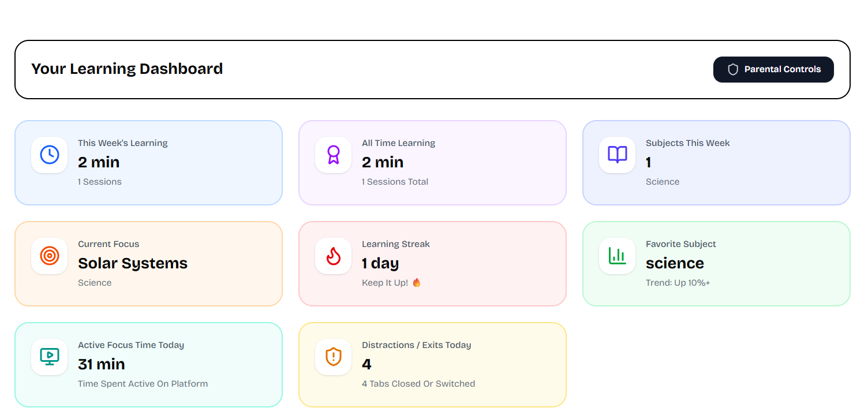Screen dimensions: 868x419
Task: Open the All Time Learning card
Action: [x=433, y=162]
